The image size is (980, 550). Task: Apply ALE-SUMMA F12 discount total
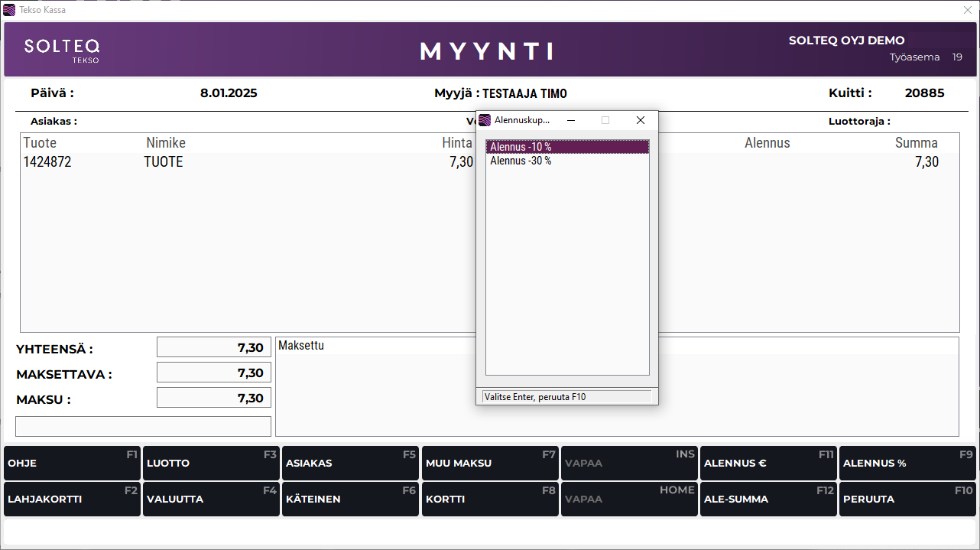tap(767, 499)
